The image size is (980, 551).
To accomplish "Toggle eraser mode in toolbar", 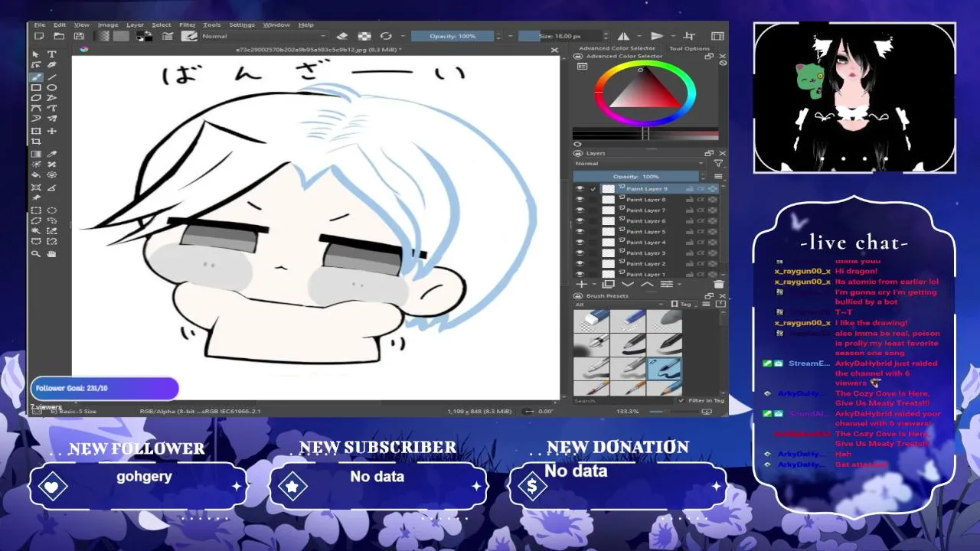I will tap(342, 36).
